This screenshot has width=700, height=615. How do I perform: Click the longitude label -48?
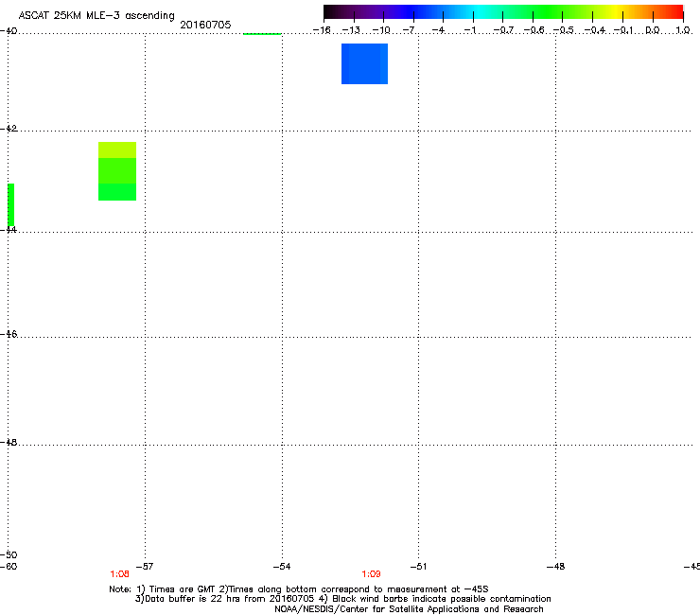click(555, 567)
